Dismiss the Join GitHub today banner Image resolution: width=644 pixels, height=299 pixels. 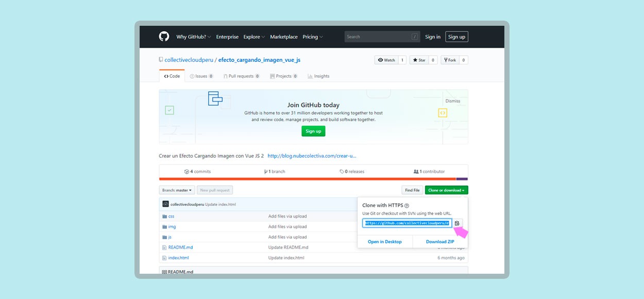pyautogui.click(x=453, y=101)
